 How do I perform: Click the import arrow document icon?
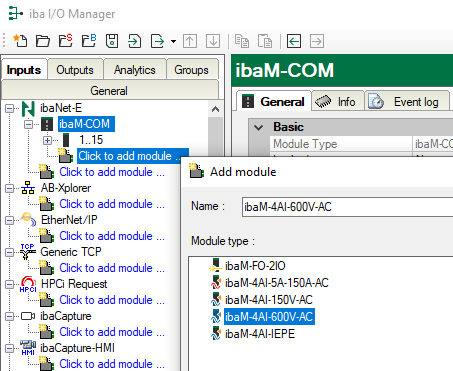point(134,41)
